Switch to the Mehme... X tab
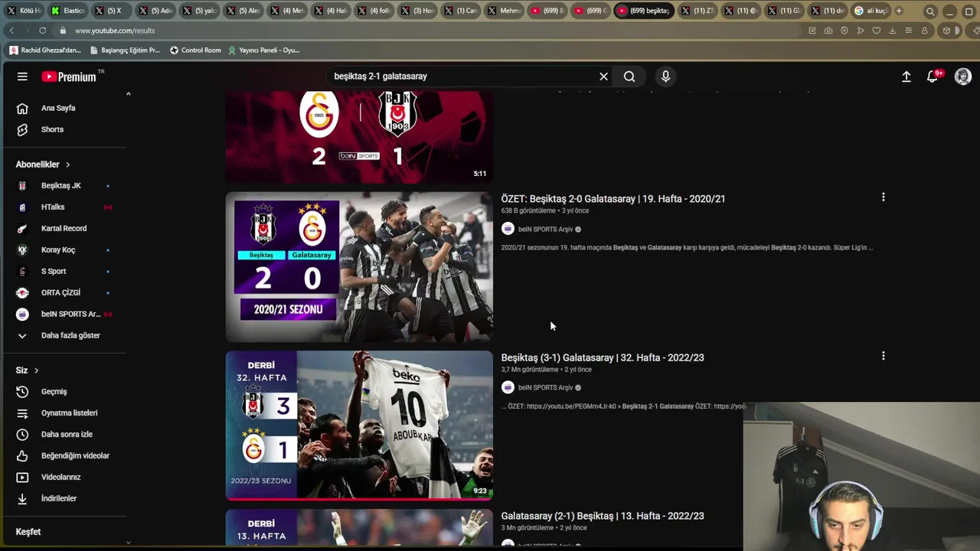The height and width of the screenshot is (551, 980). [x=504, y=11]
